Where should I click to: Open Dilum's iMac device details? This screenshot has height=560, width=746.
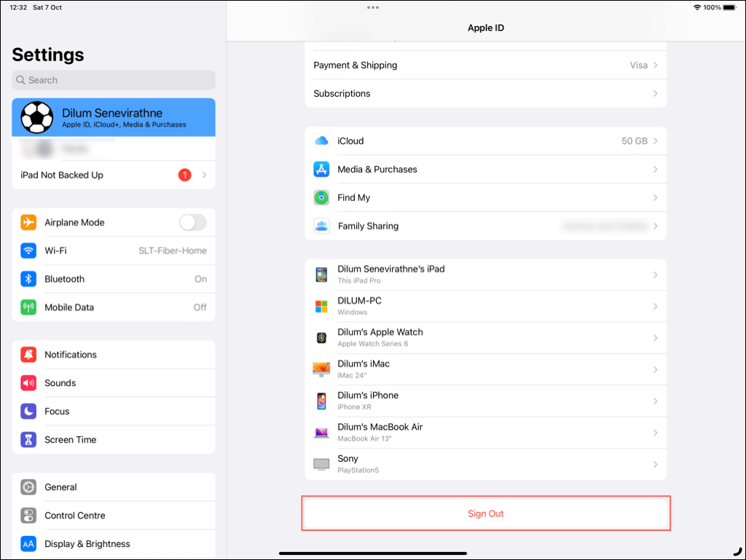pyautogui.click(x=486, y=369)
